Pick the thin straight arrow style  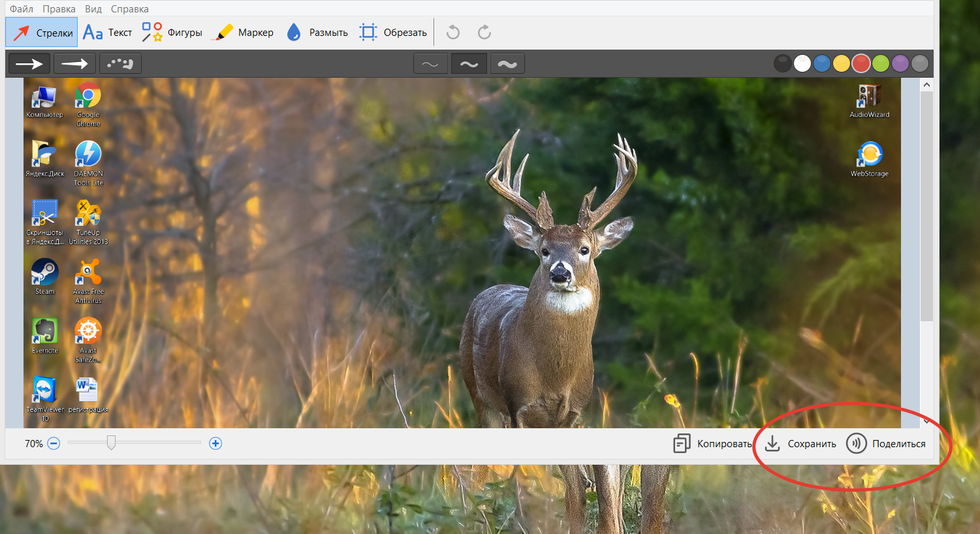[x=74, y=63]
